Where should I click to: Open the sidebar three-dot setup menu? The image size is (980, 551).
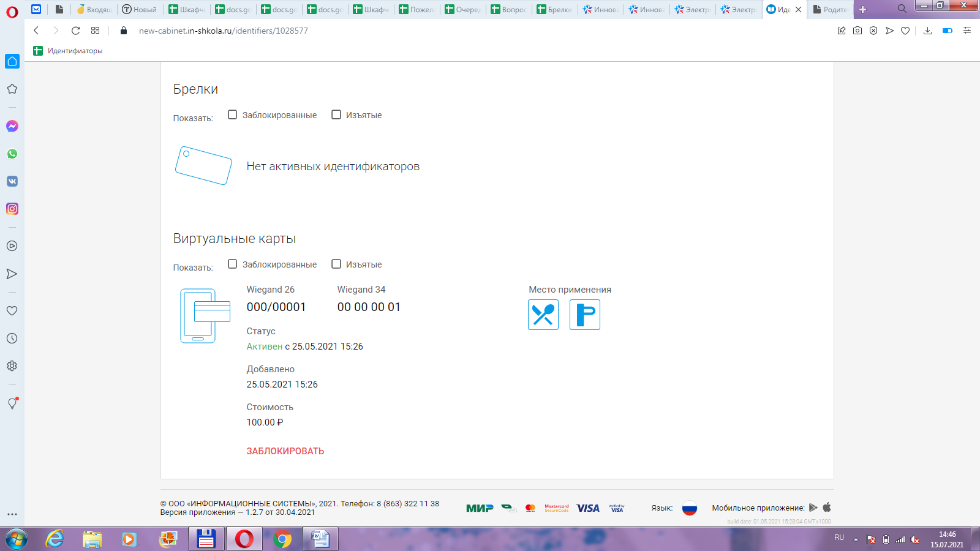tap(12, 514)
